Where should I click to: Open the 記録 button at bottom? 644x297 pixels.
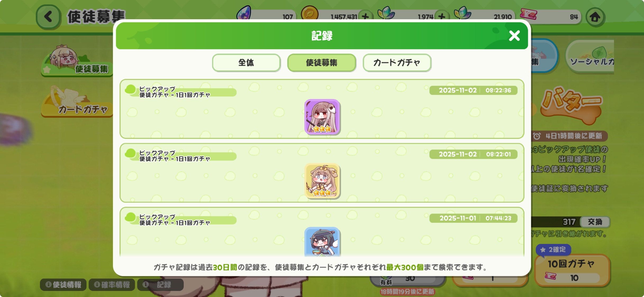[160, 285]
